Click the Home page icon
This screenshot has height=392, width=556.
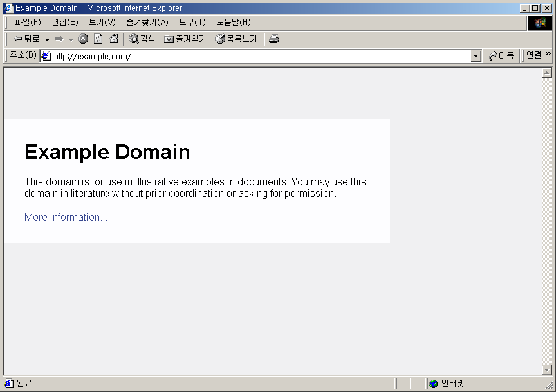coord(114,39)
